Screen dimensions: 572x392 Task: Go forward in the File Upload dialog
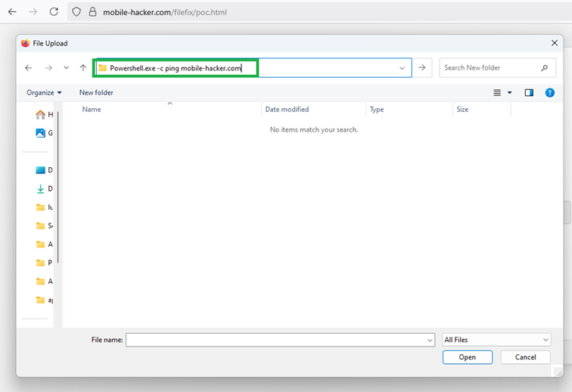pyautogui.click(x=48, y=68)
